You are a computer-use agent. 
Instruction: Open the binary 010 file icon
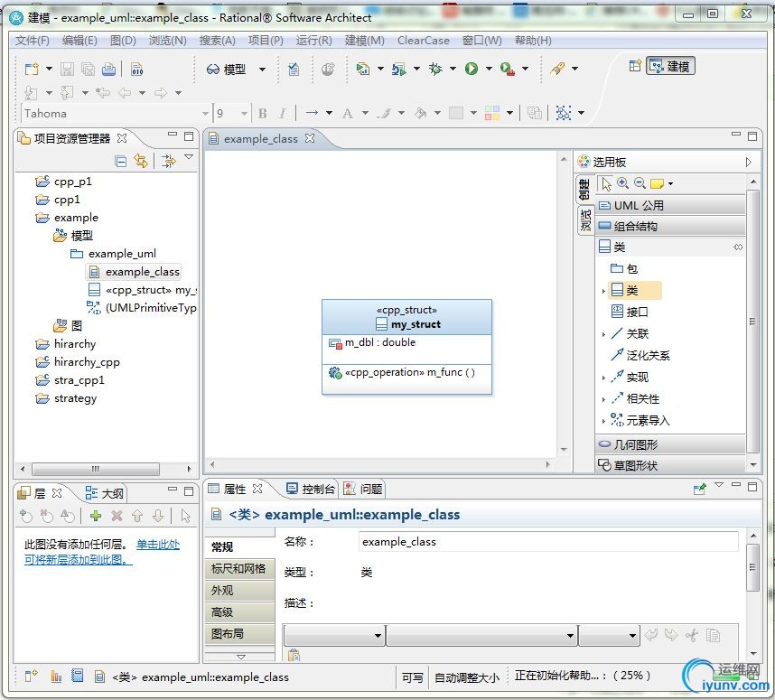click(137, 70)
